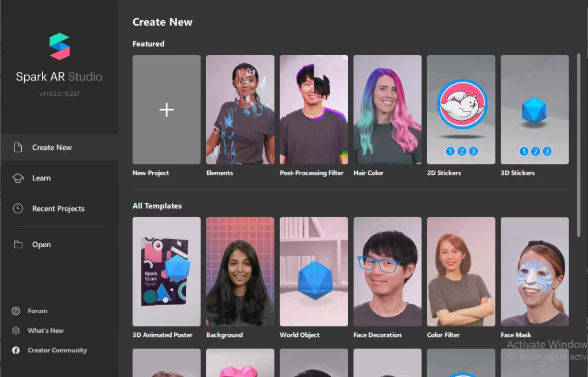Click the Spark AR Studio logo
Viewport: 588px width, 377px height.
pyautogui.click(x=59, y=47)
